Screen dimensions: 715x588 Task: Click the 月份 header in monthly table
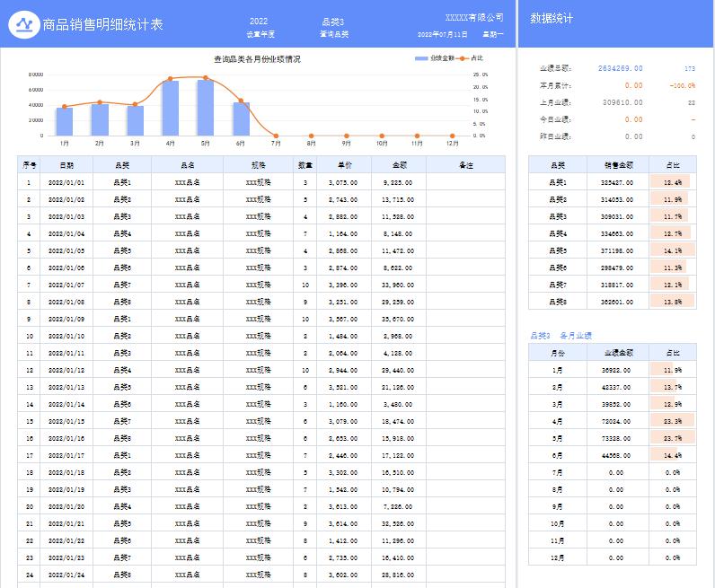pos(558,353)
